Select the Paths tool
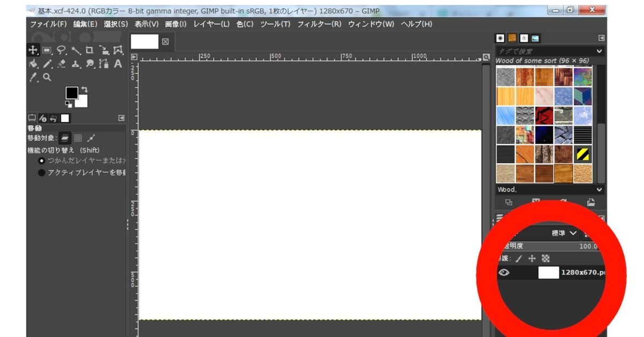 point(104,64)
